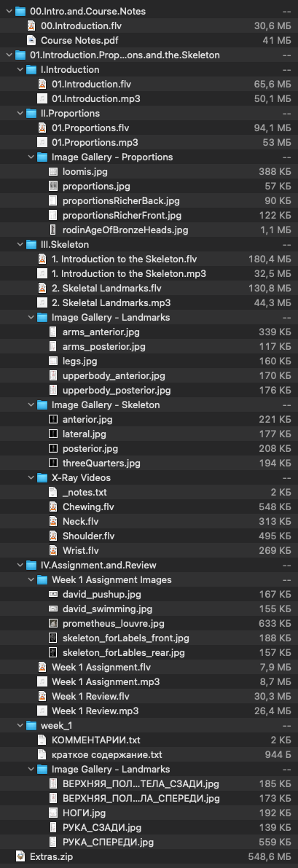Click the 00.Introduction.flv video file icon
The height and width of the screenshot is (868, 298).
click(31, 26)
